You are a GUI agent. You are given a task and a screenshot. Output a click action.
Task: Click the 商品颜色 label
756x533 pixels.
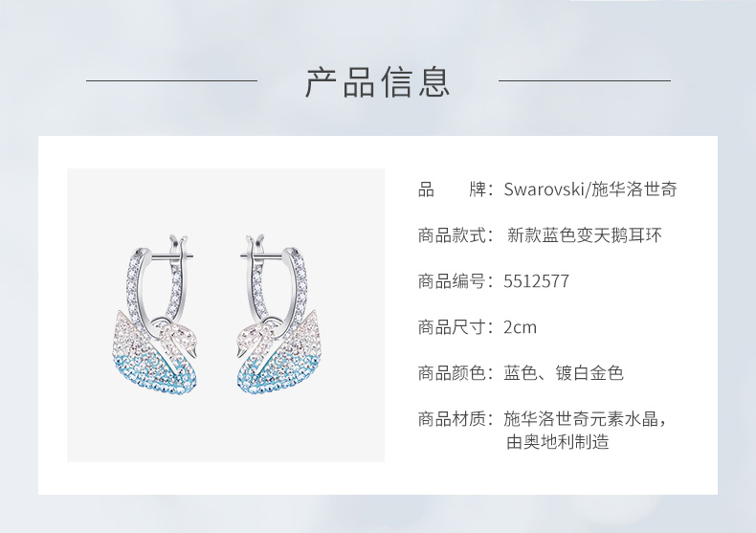(453, 373)
